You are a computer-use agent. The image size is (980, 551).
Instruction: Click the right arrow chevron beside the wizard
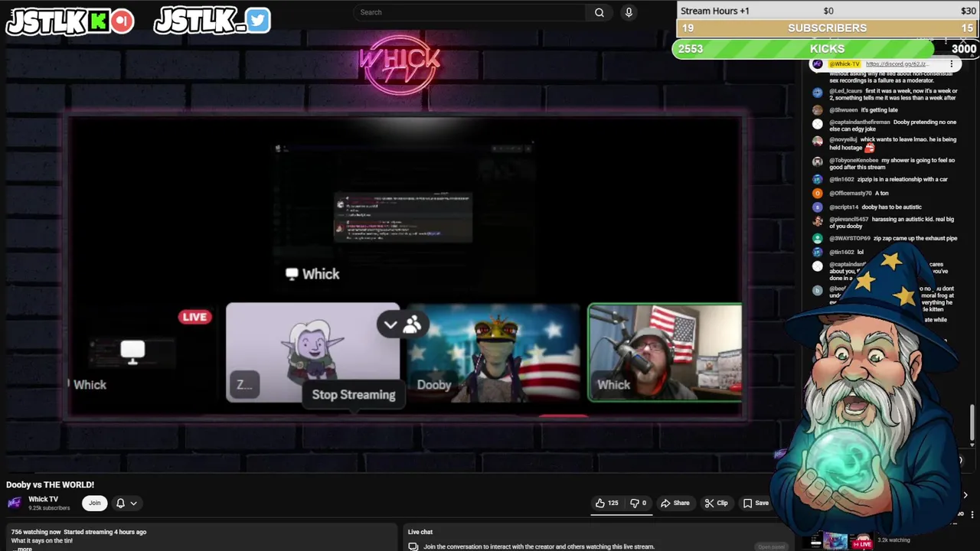coord(965,495)
